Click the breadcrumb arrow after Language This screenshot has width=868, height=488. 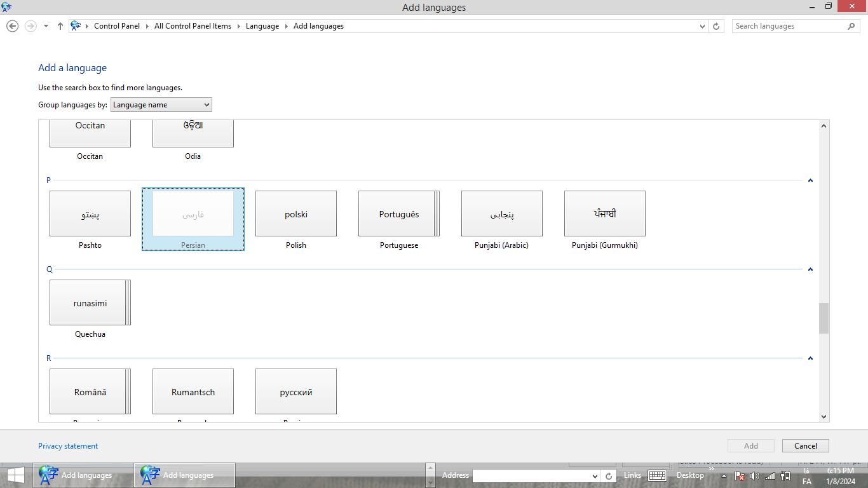pyautogui.click(x=286, y=26)
